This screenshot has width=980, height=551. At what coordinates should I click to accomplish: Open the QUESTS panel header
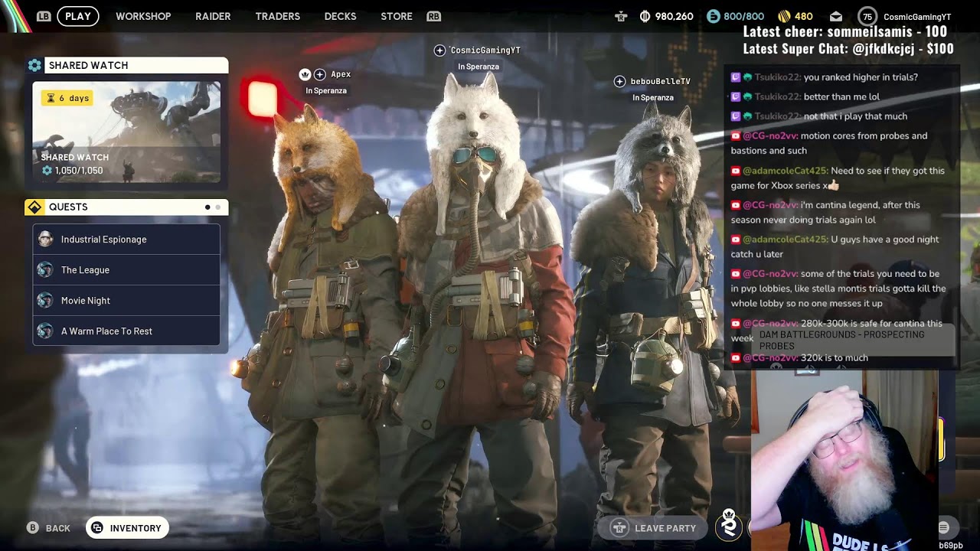(x=126, y=207)
